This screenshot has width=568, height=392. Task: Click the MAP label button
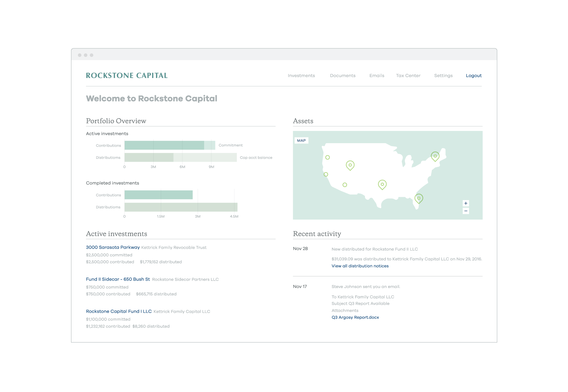(x=301, y=141)
